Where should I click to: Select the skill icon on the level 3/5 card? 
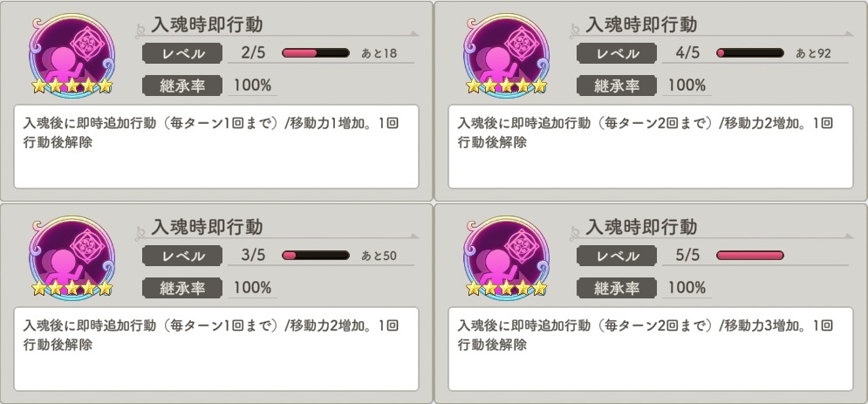pos(72,250)
